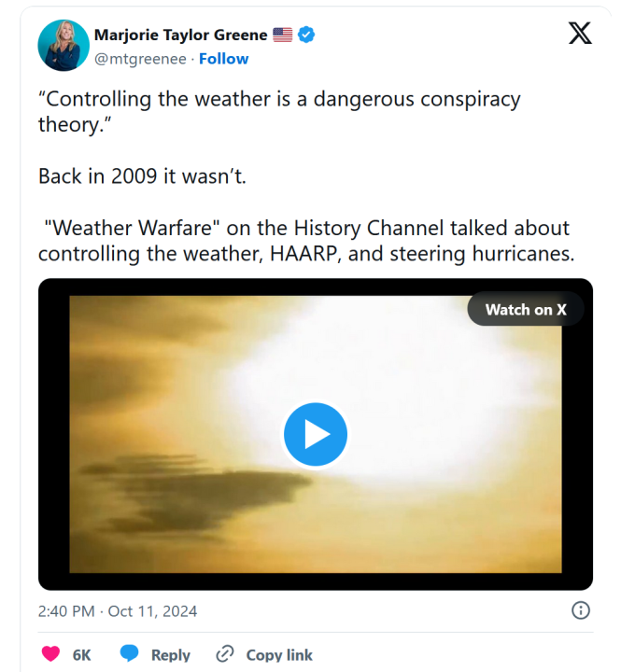Click the "Back in 2009 it wasn't" line
The image size is (621, 672).
pyautogui.click(x=142, y=175)
